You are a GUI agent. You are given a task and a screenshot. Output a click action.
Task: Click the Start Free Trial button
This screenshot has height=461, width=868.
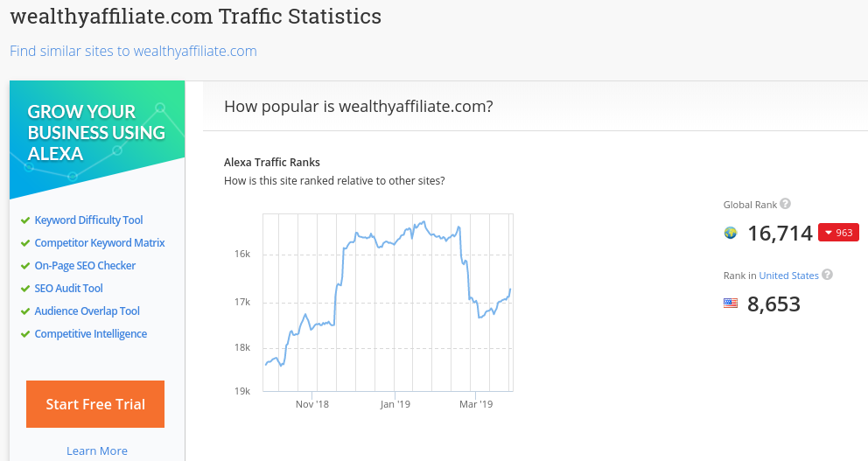(x=95, y=404)
